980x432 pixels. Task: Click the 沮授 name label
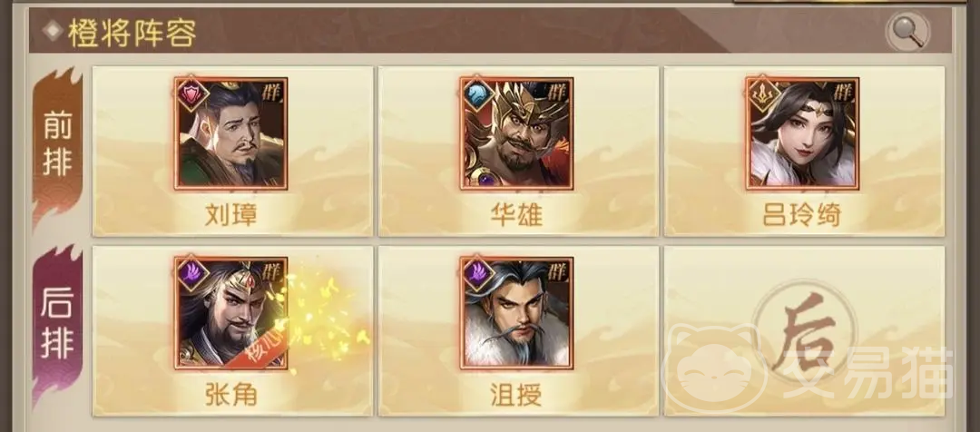click(516, 394)
